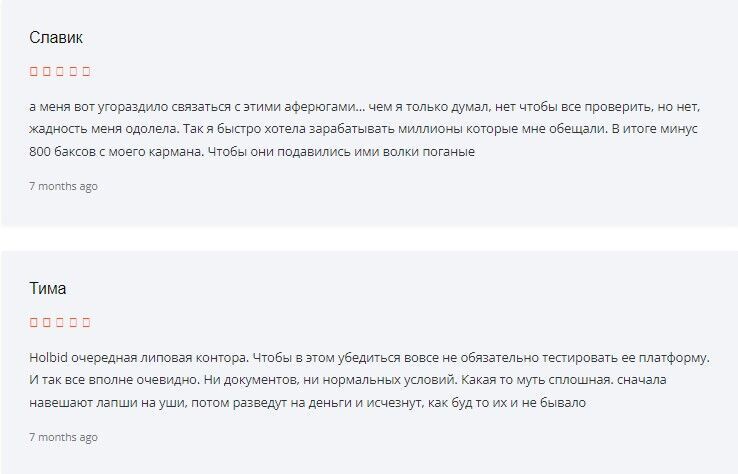
Task: Click the reviewer name Славик
Action: [x=56, y=38]
